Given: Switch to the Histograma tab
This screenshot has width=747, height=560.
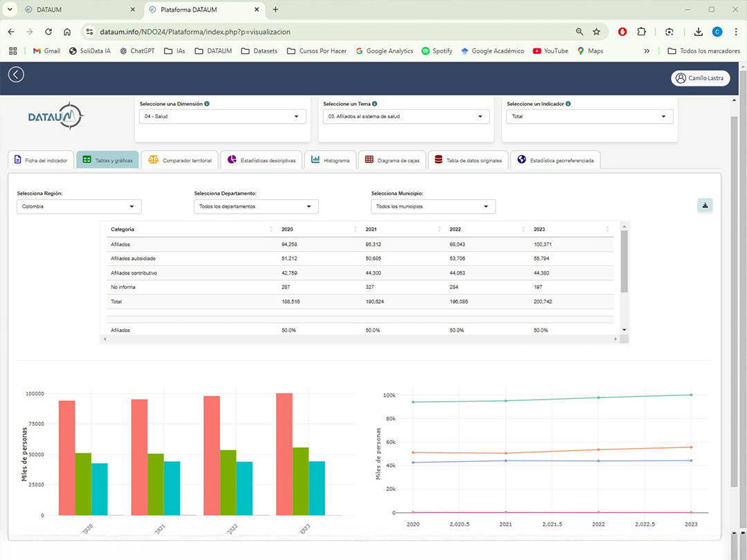Looking at the screenshot, I should 331,160.
